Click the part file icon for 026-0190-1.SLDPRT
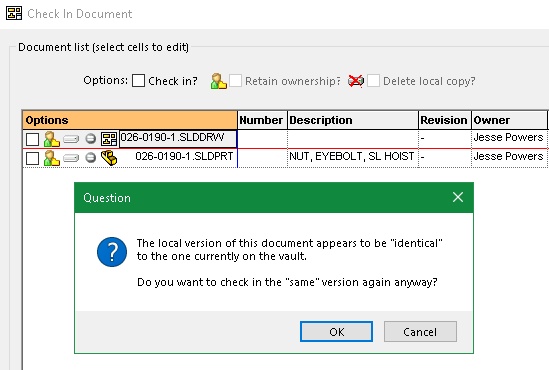The height and width of the screenshot is (370, 549). 109,158
